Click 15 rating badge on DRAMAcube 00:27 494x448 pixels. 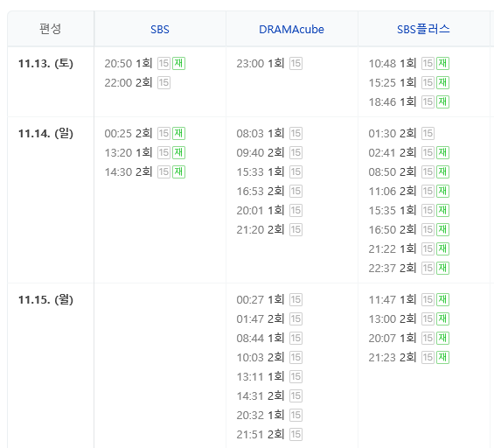click(x=296, y=299)
